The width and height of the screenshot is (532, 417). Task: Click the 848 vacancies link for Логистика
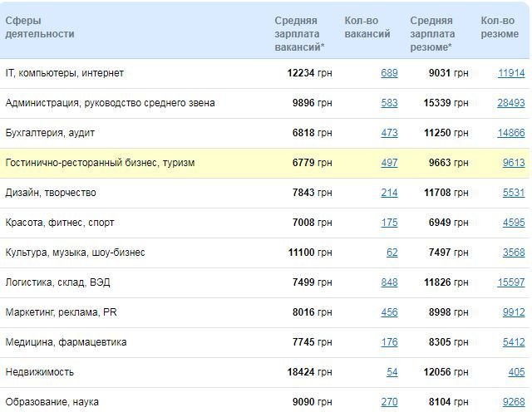[x=389, y=282]
